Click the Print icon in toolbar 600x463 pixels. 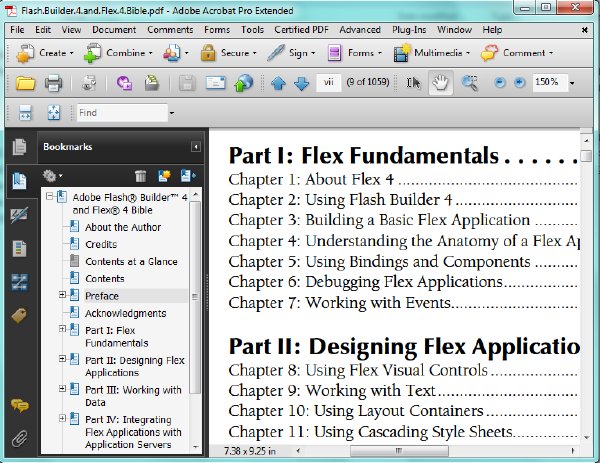tap(53, 82)
